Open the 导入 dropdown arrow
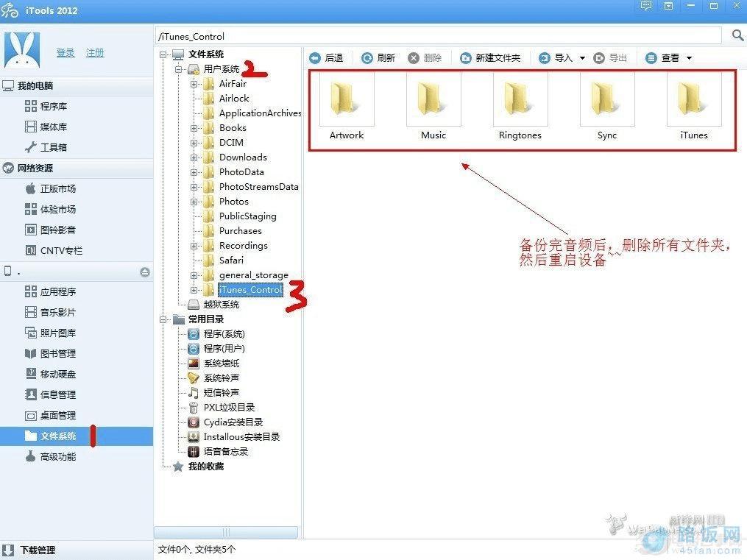Screen dimensions: 747x560 pos(582,58)
